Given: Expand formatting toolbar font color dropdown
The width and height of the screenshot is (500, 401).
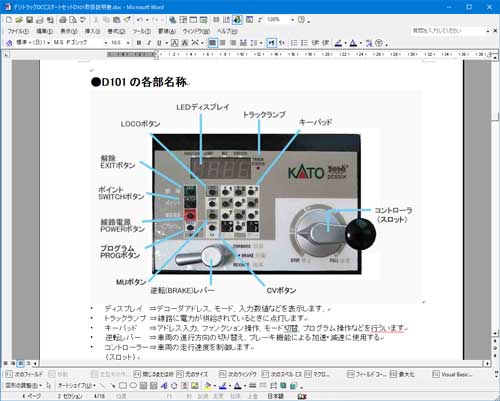Looking at the screenshot, I should [x=360, y=43].
